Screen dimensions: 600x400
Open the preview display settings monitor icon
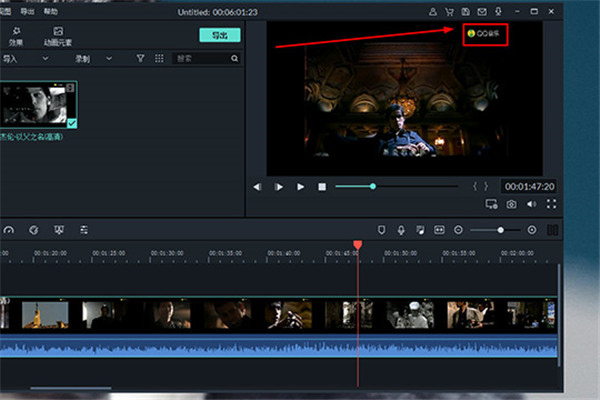(491, 204)
